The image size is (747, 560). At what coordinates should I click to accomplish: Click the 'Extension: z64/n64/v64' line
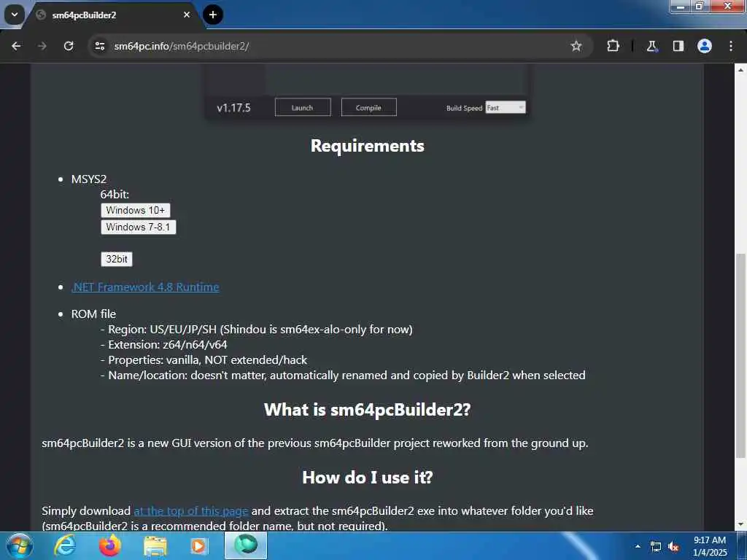point(164,345)
